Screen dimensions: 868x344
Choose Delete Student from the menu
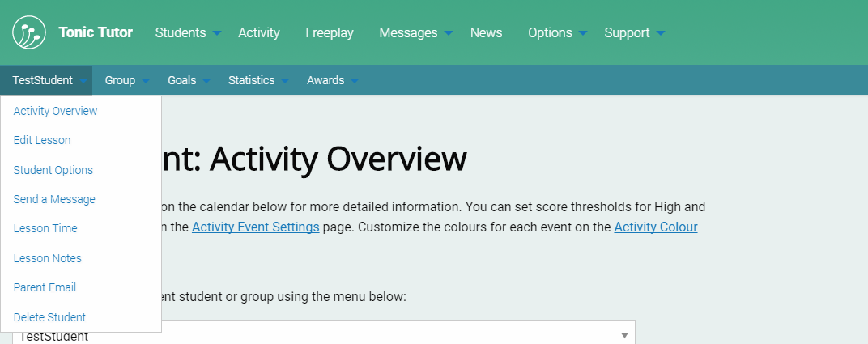(49, 317)
